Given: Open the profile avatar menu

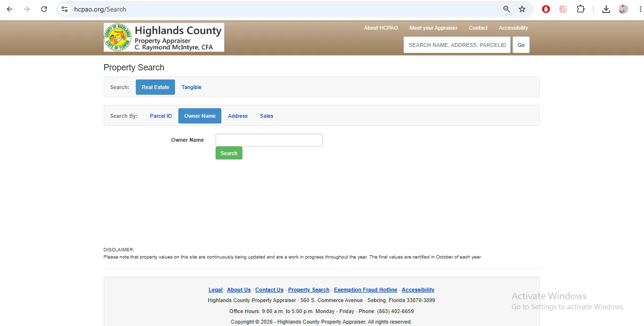Looking at the screenshot, I should tap(623, 9).
